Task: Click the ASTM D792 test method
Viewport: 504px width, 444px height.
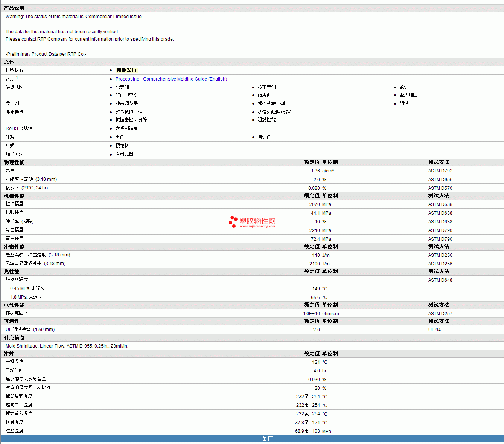Action: point(440,171)
